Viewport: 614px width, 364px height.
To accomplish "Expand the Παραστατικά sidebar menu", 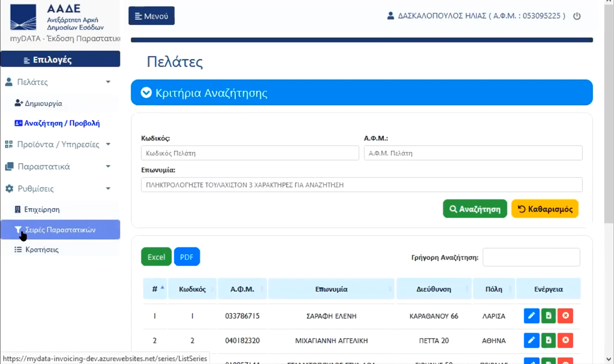I will coord(58,166).
